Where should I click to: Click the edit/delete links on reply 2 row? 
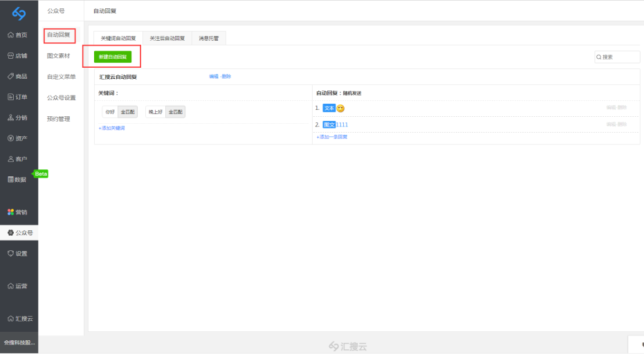pyautogui.click(x=616, y=124)
